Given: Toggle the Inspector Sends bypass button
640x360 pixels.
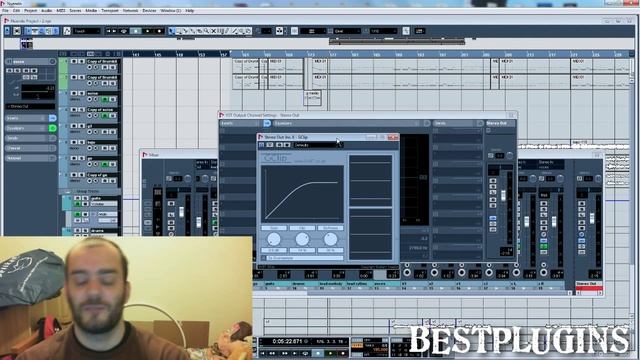Looking at the screenshot, I should pos(53,138).
